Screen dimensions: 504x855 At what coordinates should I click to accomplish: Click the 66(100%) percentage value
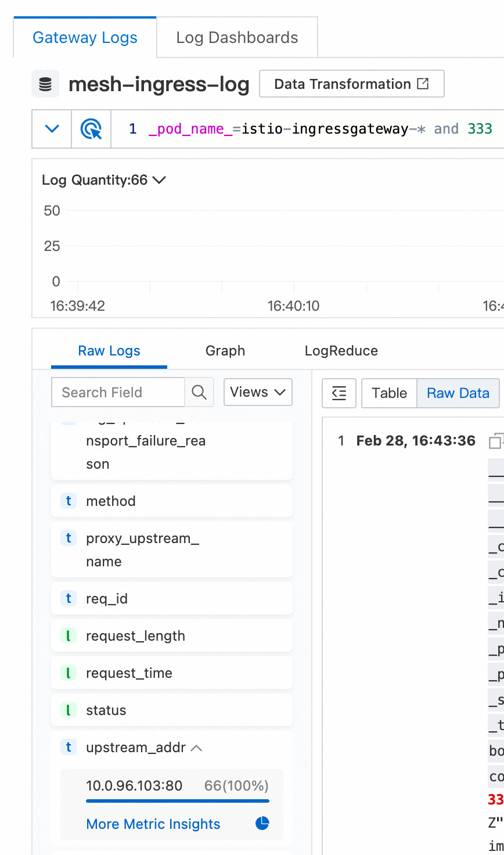click(x=236, y=786)
